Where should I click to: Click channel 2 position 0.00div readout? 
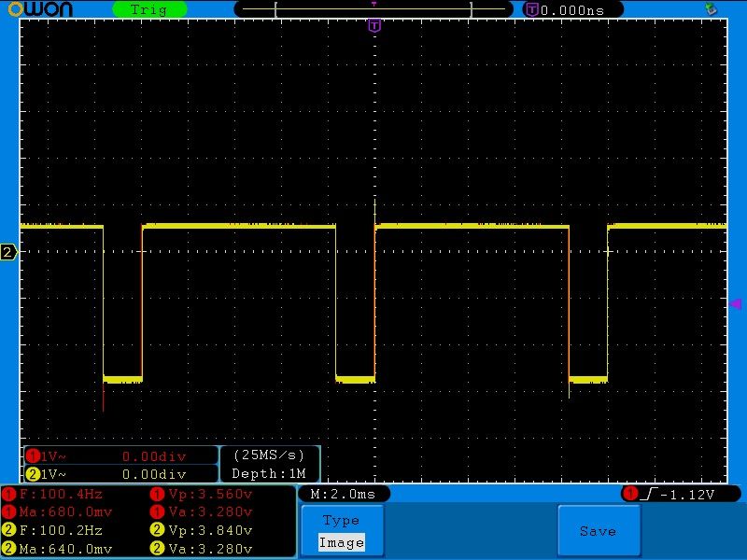tap(154, 474)
